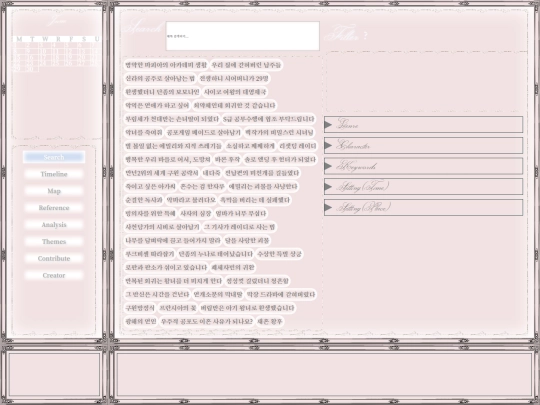This screenshot has height=405, width=540.
Task: Expand the Genre filter section
Action: point(423,125)
